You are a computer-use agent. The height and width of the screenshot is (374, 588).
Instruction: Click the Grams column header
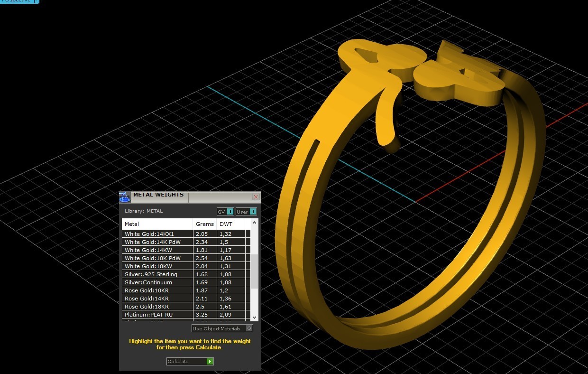tap(204, 224)
